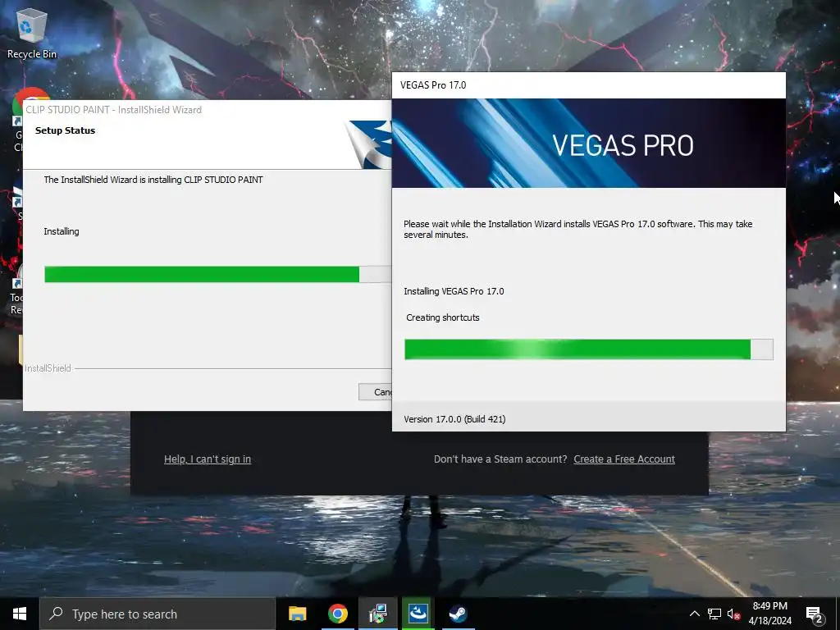The width and height of the screenshot is (840, 630).
Task: Open the notification center icon
Action: (815, 615)
